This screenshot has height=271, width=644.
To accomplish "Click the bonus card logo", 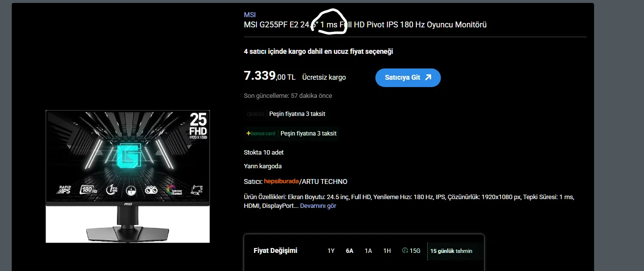I will (x=261, y=134).
